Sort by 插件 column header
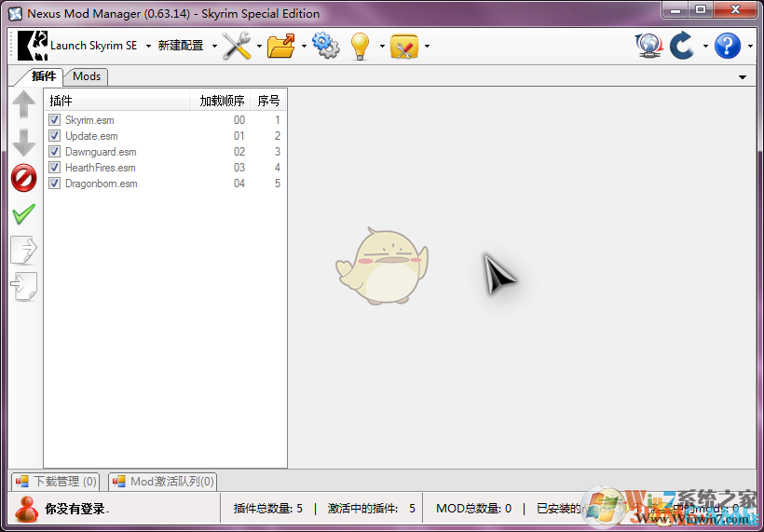This screenshot has height=532, width=764. 117,101
